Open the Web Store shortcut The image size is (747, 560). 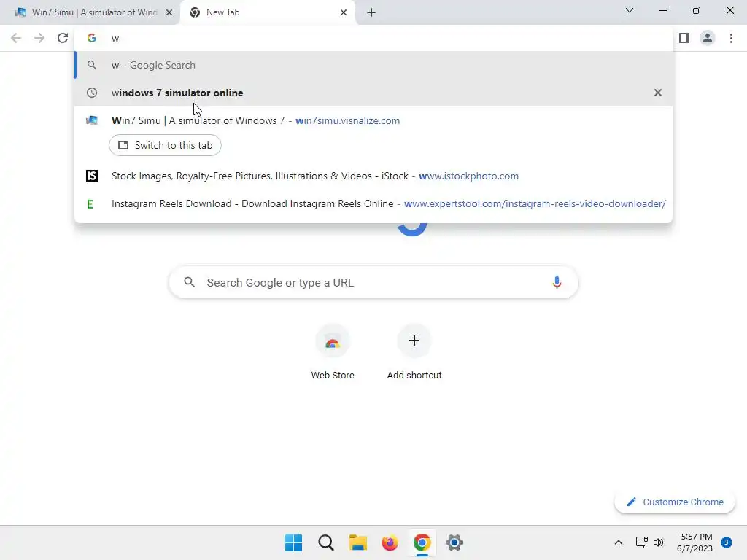click(x=333, y=351)
